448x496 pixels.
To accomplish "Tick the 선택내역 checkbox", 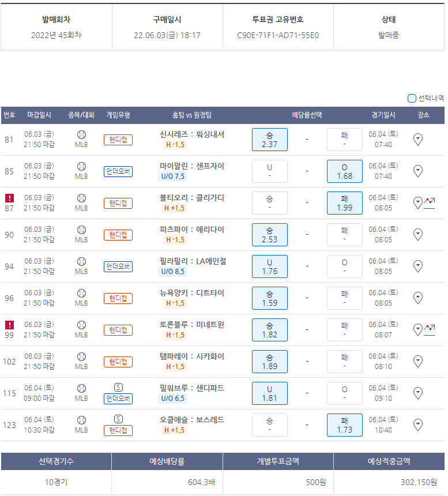I will (x=412, y=99).
